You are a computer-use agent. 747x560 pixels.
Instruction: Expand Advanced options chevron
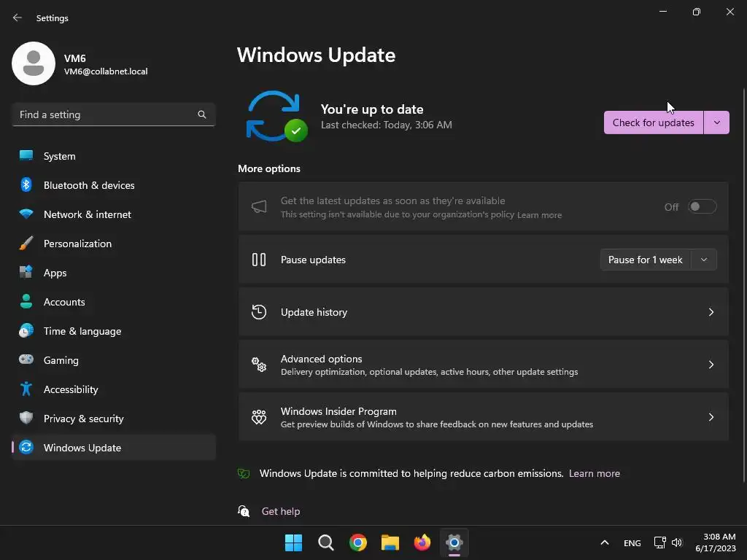711,365
